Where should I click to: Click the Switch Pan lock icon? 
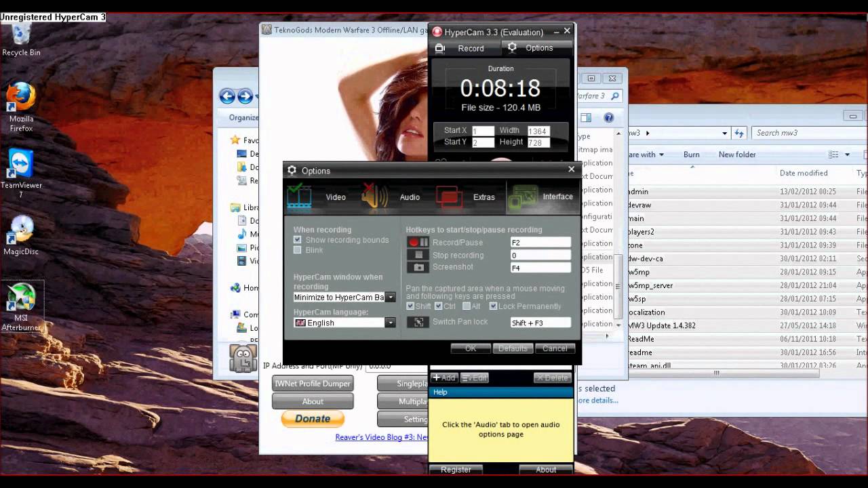(418, 323)
